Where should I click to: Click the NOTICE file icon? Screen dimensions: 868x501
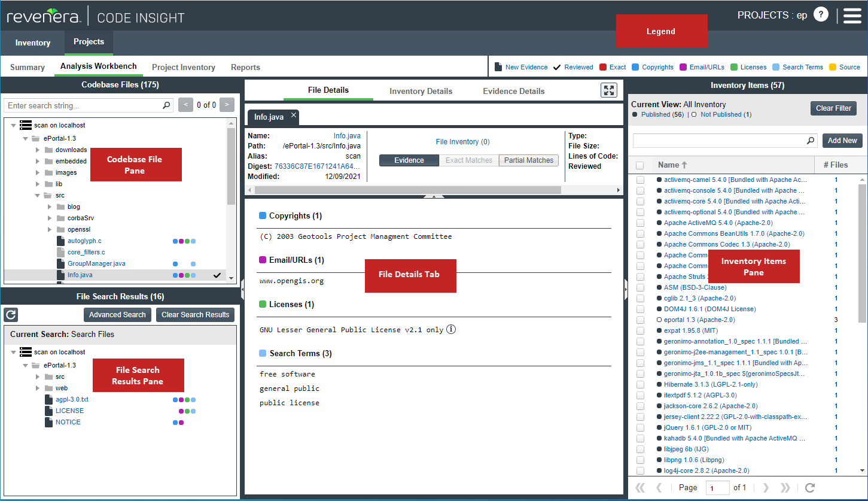[x=50, y=422]
